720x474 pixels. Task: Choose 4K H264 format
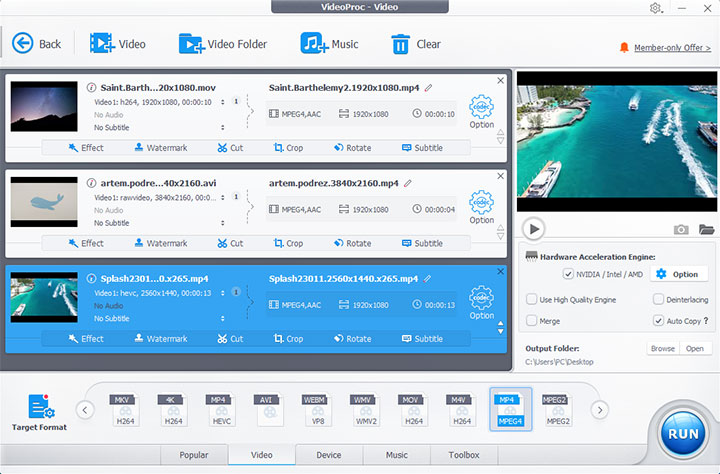pyautogui.click(x=171, y=409)
